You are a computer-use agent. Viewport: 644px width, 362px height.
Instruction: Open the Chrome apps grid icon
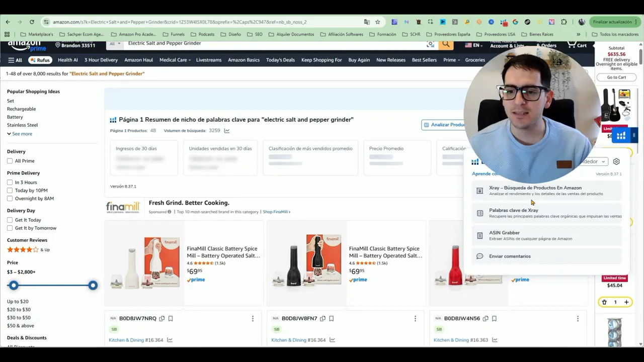click(x=7, y=34)
